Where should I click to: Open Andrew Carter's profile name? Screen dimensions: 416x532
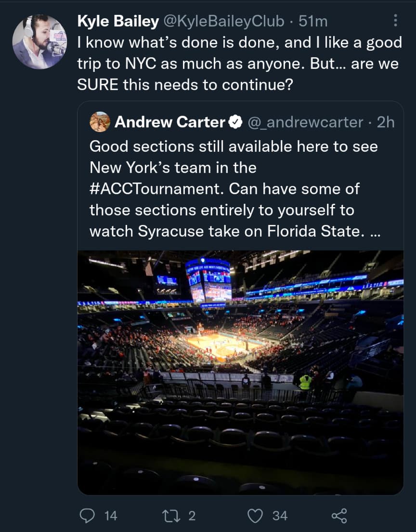(169, 122)
